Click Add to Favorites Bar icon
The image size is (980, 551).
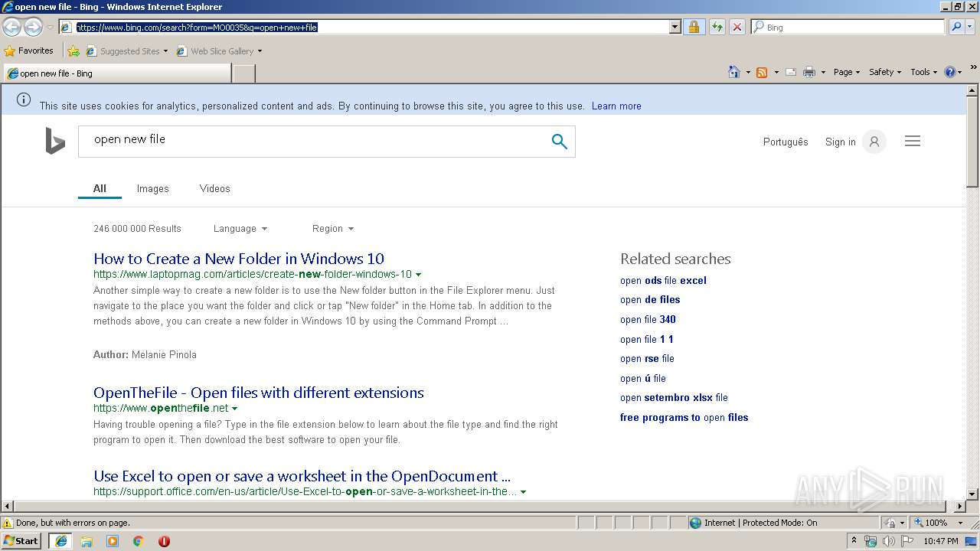[x=73, y=51]
